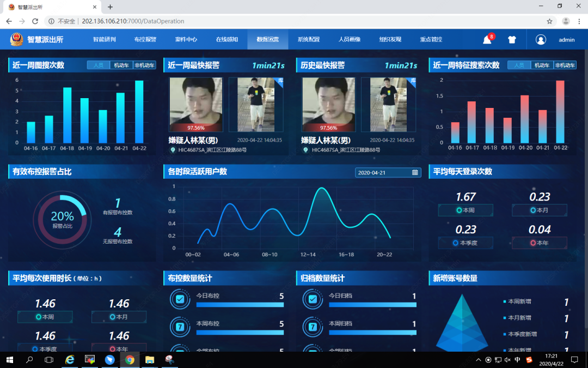This screenshot has height=368, width=588.
Task: Open Windows taskbar search
Action: [29, 360]
